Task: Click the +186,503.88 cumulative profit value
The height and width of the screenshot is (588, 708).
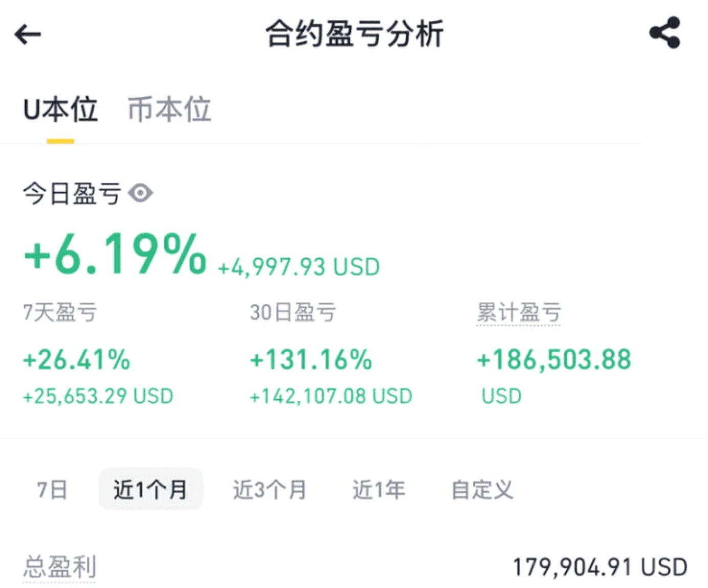Action: [554, 359]
